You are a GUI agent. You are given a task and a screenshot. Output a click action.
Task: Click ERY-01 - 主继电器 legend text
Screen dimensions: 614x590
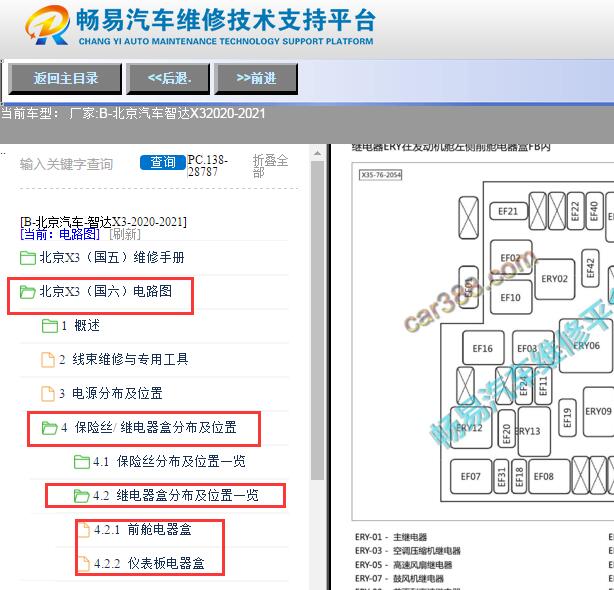click(x=391, y=537)
